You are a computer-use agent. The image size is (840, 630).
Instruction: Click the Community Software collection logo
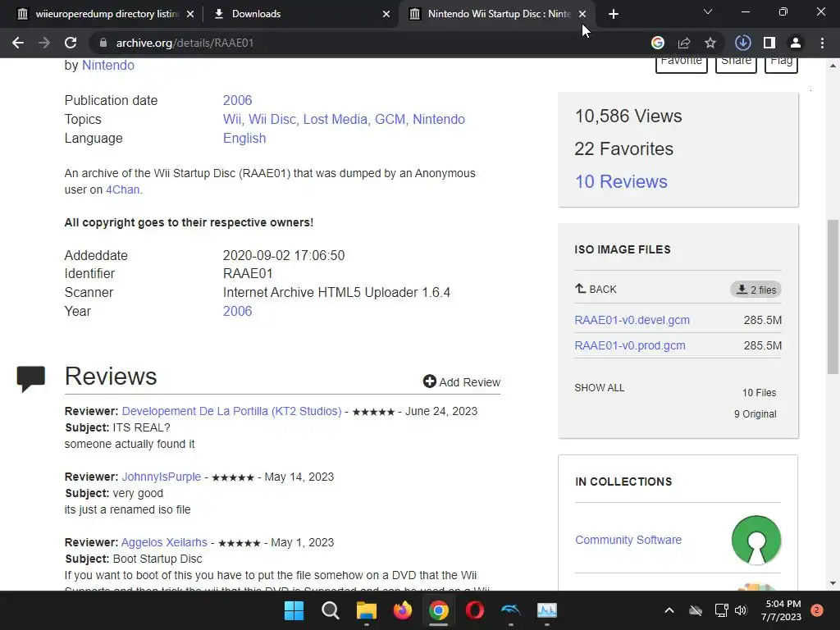pyautogui.click(x=756, y=540)
